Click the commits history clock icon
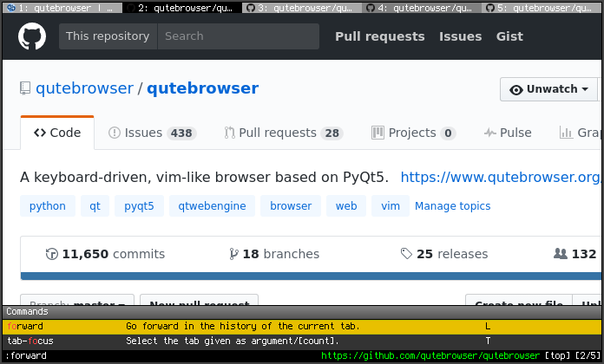 (x=51, y=254)
